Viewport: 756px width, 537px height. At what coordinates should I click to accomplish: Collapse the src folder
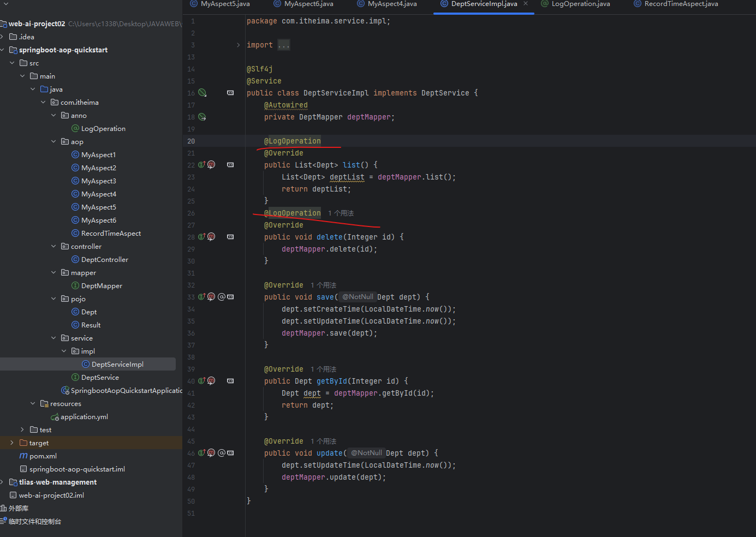(12, 63)
